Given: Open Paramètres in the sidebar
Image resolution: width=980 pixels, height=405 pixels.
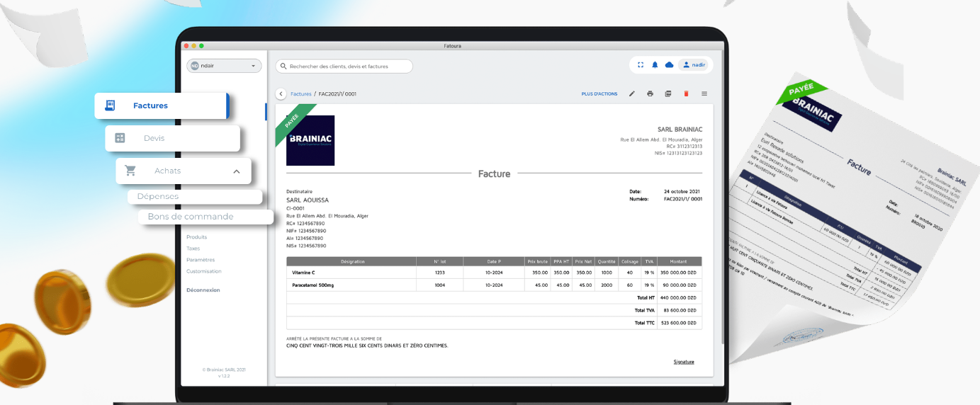Looking at the screenshot, I should point(201,260).
